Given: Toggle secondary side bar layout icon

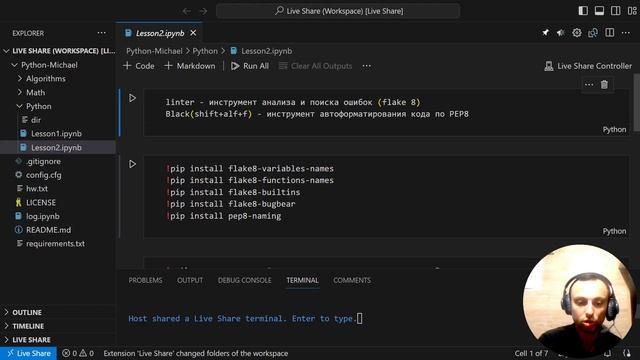Looking at the screenshot, I should point(616,11).
